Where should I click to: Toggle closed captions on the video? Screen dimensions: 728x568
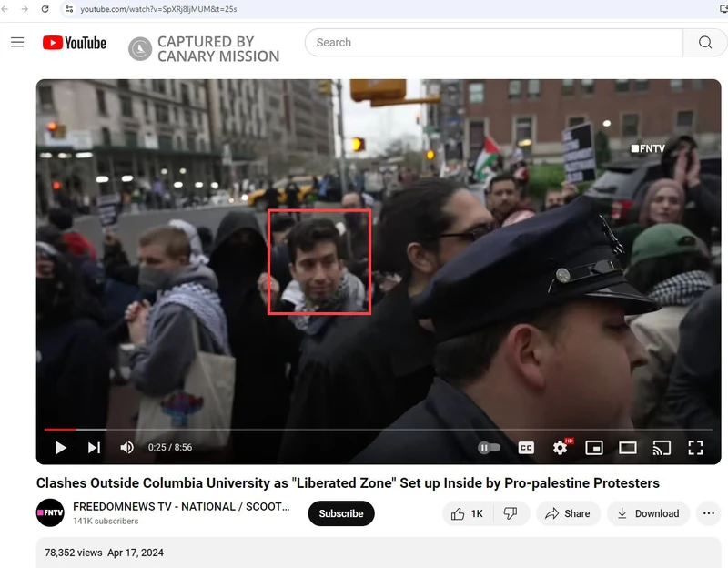click(x=526, y=447)
